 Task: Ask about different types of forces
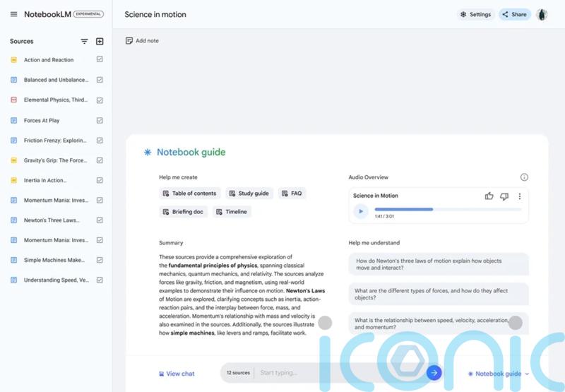439,294
